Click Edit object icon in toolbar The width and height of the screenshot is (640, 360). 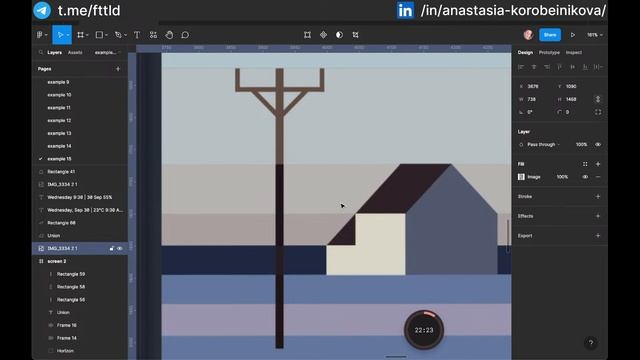(307, 35)
